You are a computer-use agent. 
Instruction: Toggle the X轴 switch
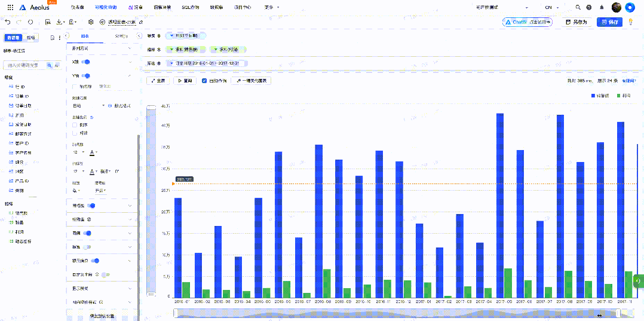click(x=85, y=62)
